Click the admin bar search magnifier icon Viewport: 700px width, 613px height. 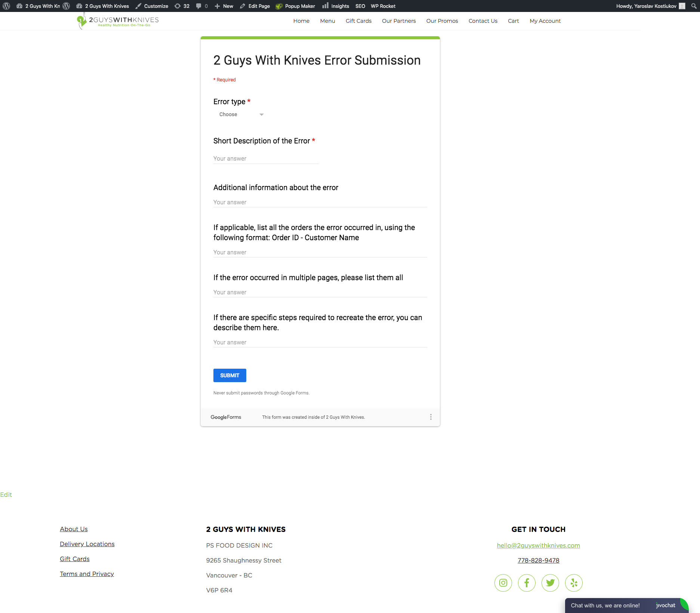694,6
